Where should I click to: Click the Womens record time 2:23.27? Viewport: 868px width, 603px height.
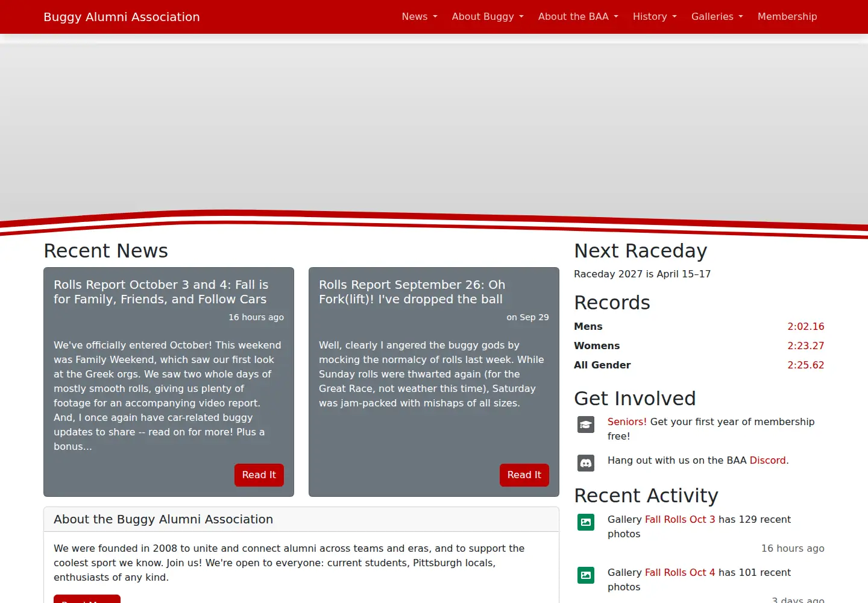click(x=806, y=346)
